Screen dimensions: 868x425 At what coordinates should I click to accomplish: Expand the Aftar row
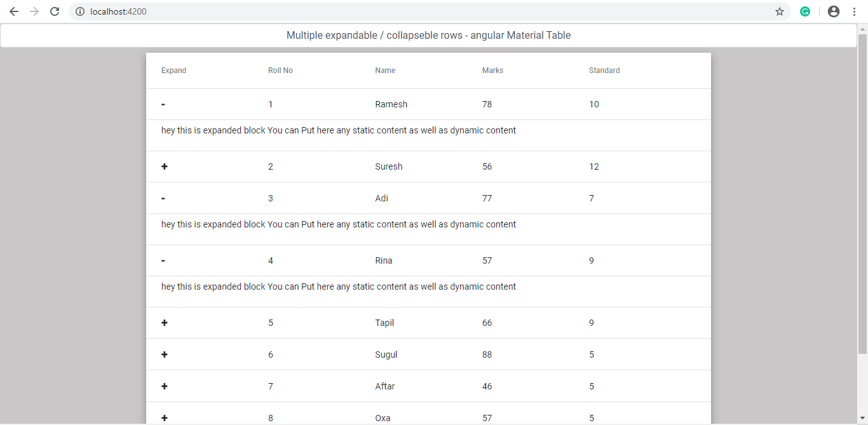164,386
